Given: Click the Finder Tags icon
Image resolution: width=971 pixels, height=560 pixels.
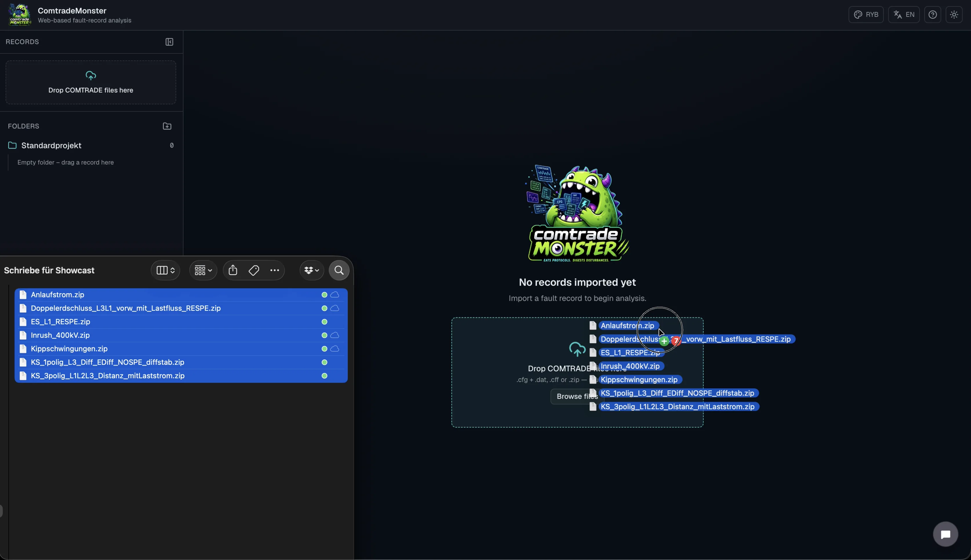Looking at the screenshot, I should (254, 270).
